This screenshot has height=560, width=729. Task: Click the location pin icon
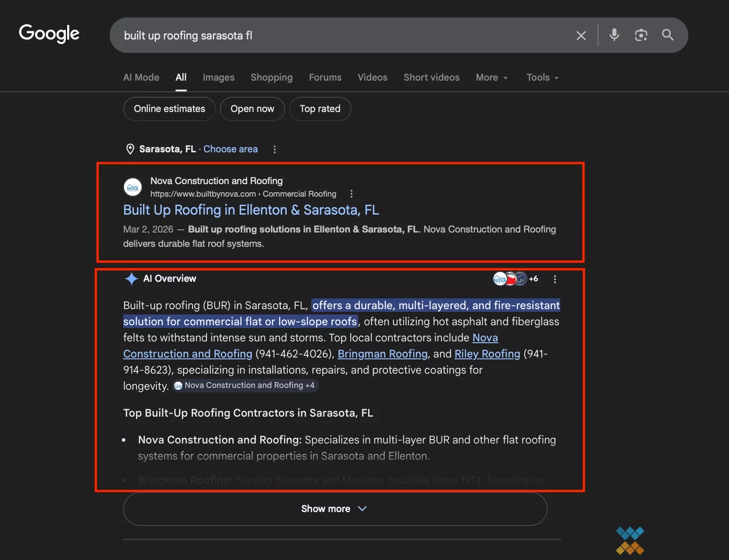tap(130, 149)
